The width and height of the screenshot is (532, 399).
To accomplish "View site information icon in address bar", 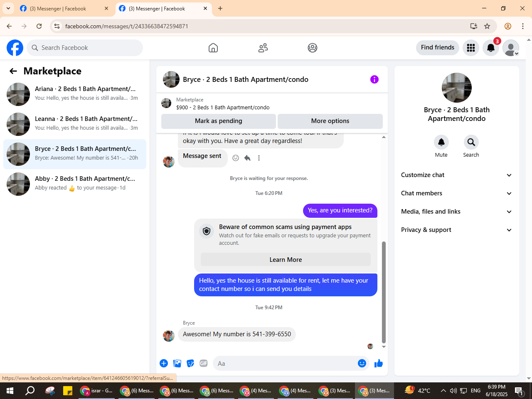I will click(x=57, y=26).
